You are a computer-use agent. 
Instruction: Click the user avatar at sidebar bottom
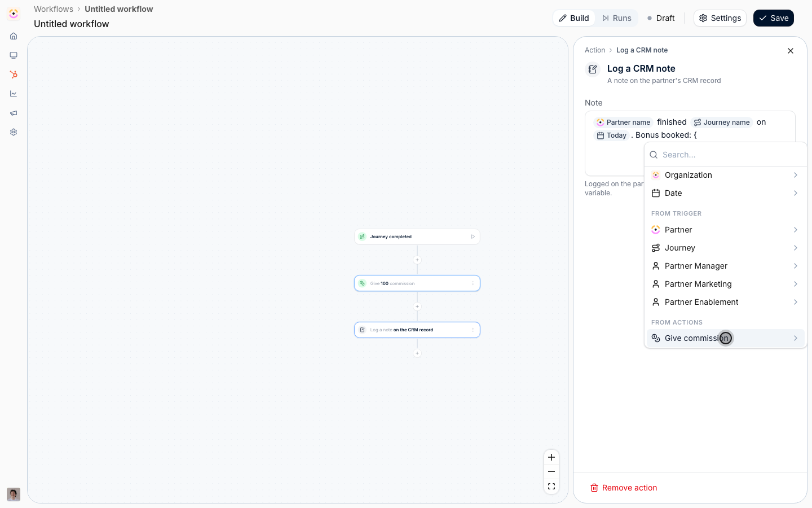point(14,494)
